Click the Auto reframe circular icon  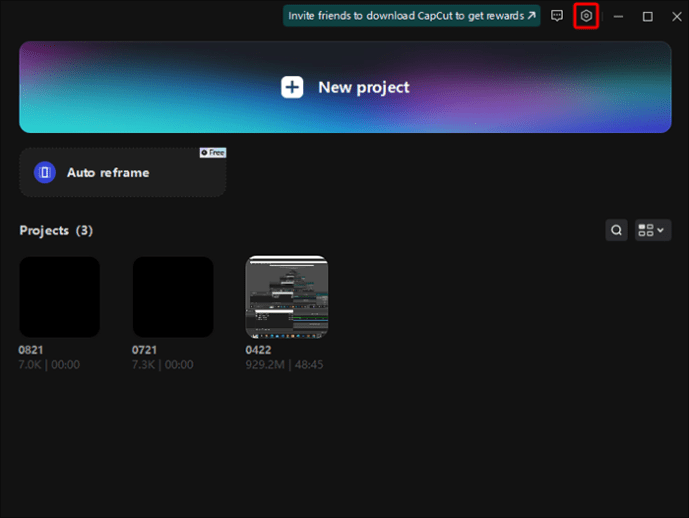(x=45, y=173)
